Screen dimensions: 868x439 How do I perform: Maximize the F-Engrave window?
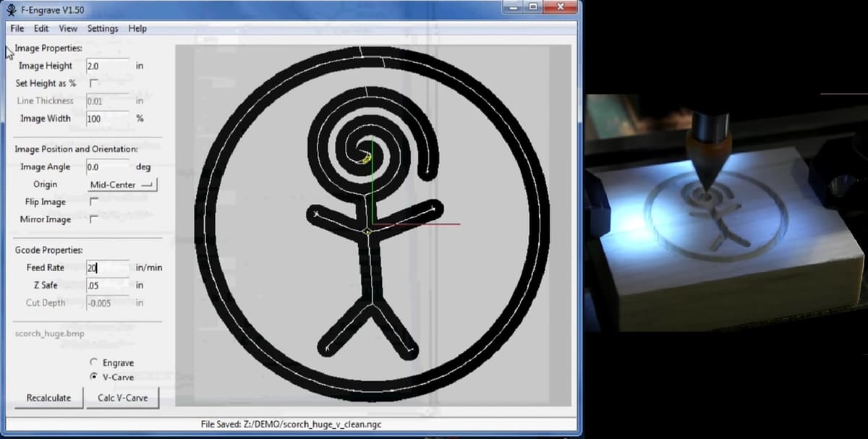(x=533, y=8)
